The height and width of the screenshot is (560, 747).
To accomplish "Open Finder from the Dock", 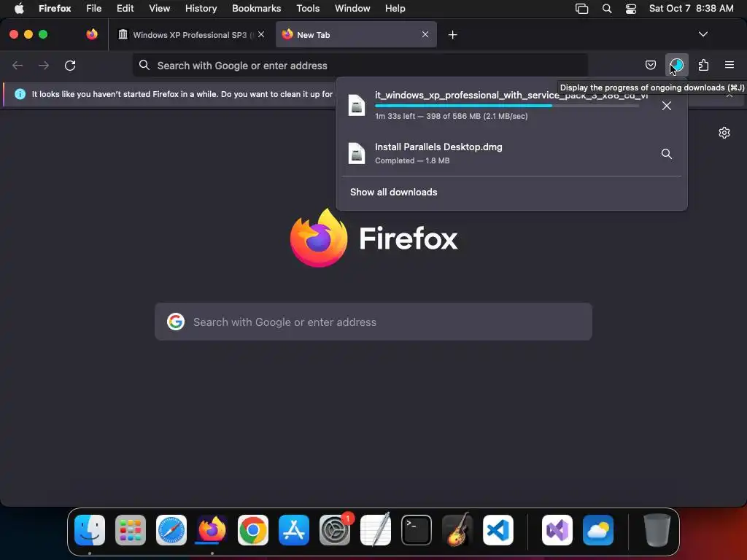I will point(90,529).
